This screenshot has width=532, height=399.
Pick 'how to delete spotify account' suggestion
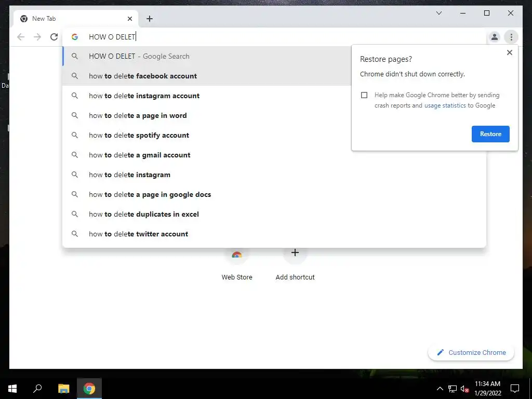tap(207, 135)
